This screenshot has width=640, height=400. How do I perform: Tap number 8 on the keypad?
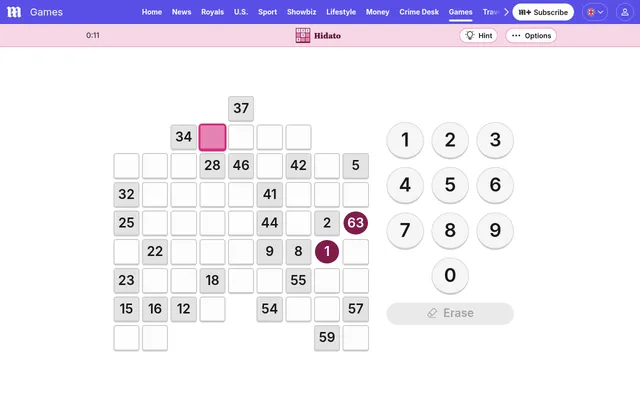tap(450, 230)
